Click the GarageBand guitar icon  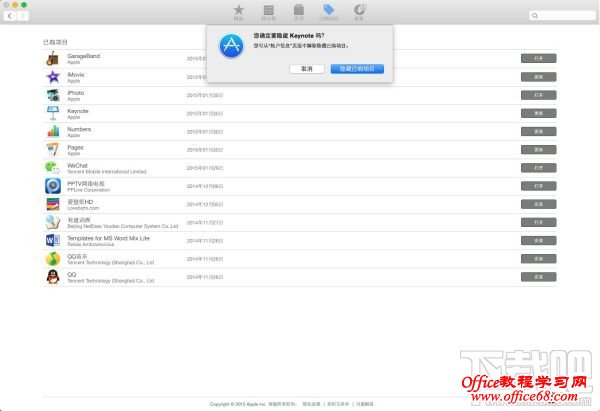coord(53,59)
